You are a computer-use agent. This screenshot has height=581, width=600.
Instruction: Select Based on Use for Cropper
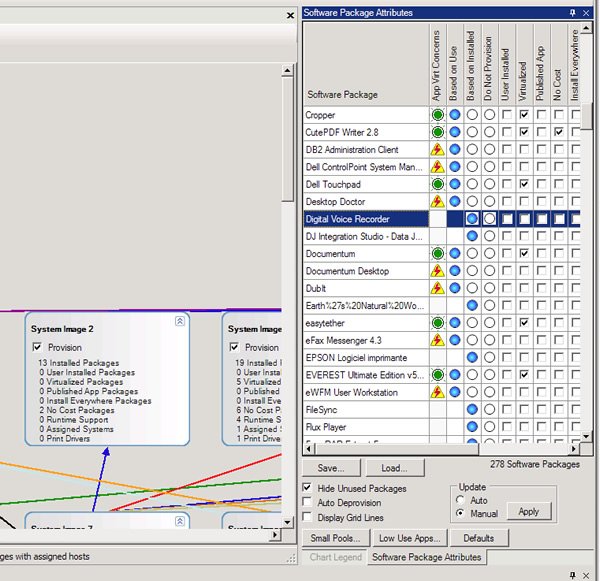[x=455, y=114]
